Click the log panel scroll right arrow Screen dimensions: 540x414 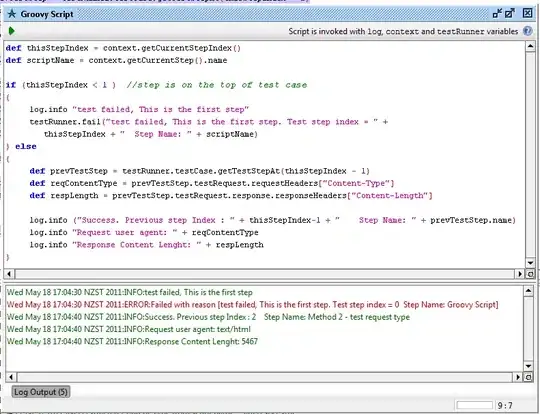tap(518, 377)
